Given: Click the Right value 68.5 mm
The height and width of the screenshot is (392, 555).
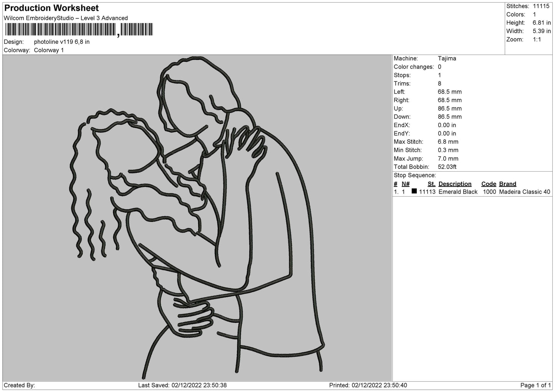Looking at the screenshot, I should coord(450,100).
